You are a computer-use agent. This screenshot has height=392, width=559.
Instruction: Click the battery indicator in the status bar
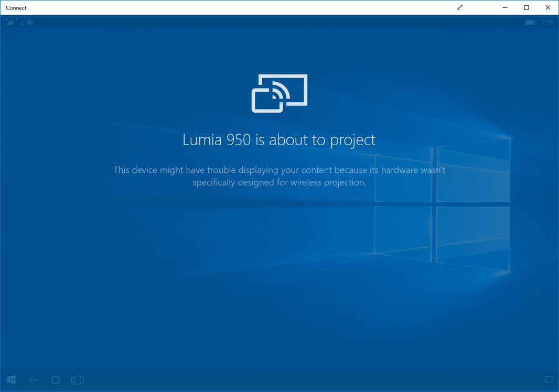point(529,22)
